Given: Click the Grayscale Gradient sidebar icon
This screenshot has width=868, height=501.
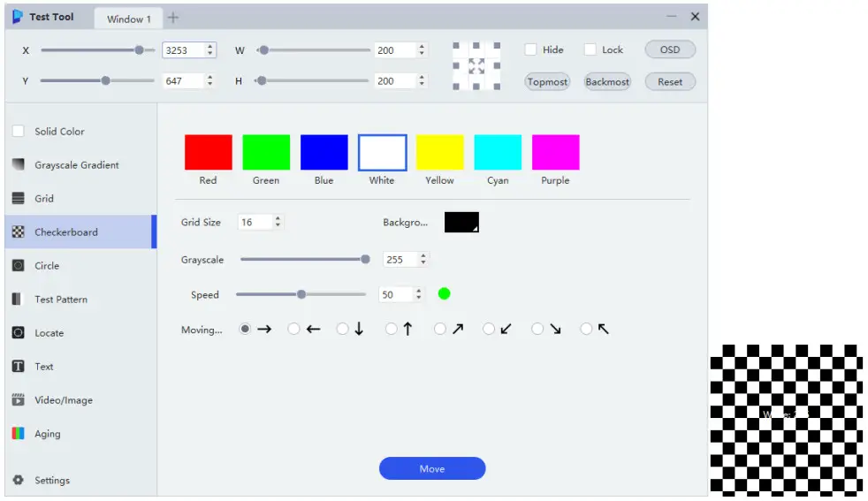Looking at the screenshot, I should coord(19,164).
